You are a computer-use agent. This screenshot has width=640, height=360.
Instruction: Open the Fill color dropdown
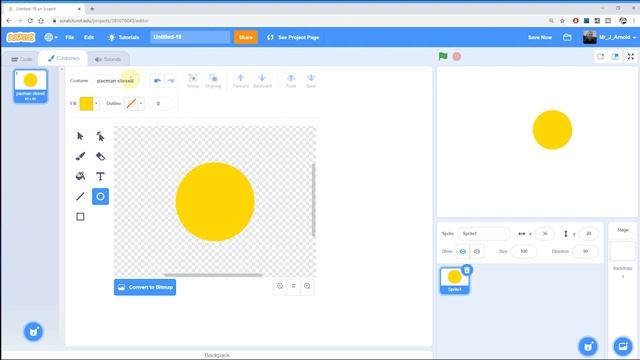click(96, 104)
